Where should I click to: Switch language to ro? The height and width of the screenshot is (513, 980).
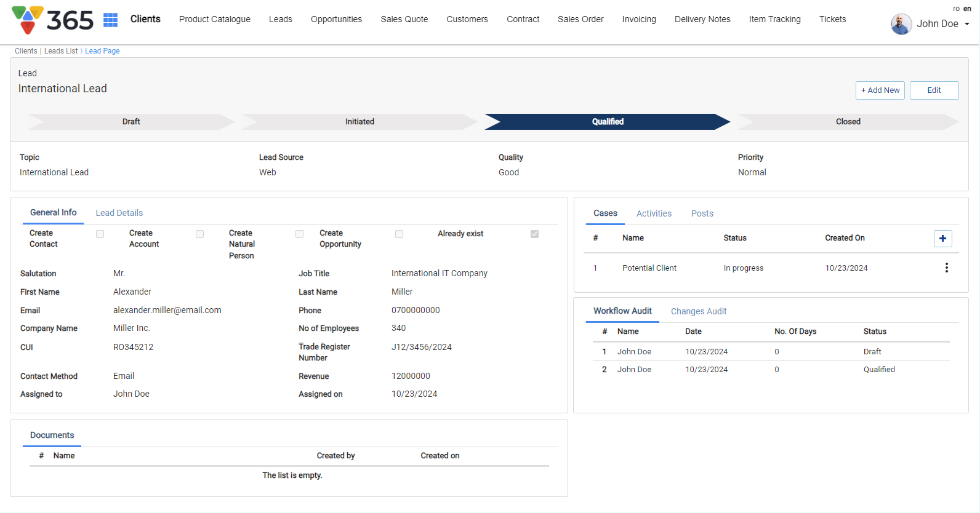(956, 9)
